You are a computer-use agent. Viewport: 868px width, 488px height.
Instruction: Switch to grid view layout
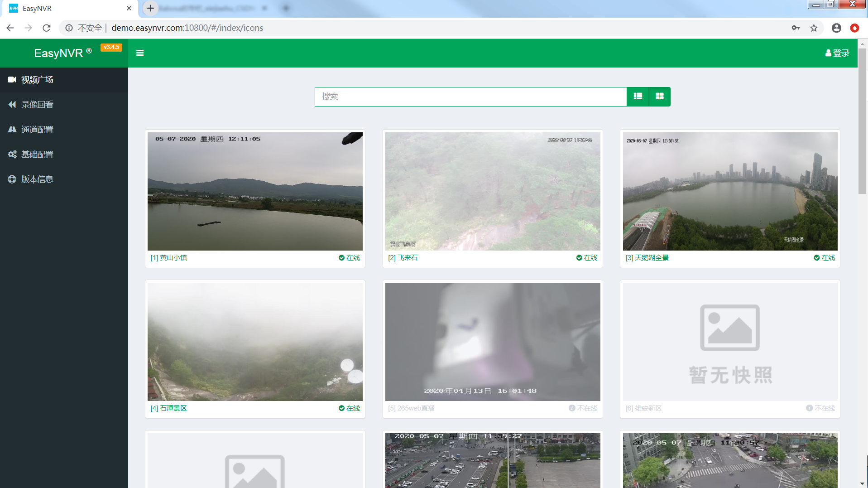(x=660, y=97)
